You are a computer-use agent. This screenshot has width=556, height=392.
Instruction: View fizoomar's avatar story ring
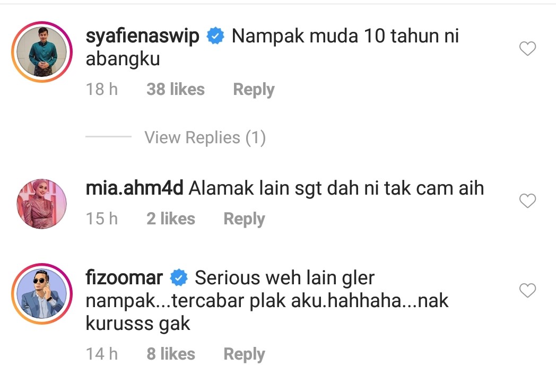[x=42, y=294]
